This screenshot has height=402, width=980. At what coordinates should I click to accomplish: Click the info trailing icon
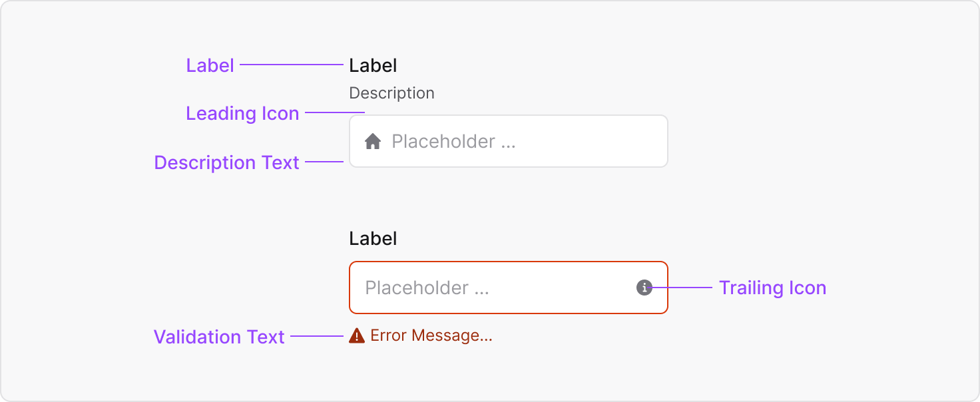pos(644,288)
